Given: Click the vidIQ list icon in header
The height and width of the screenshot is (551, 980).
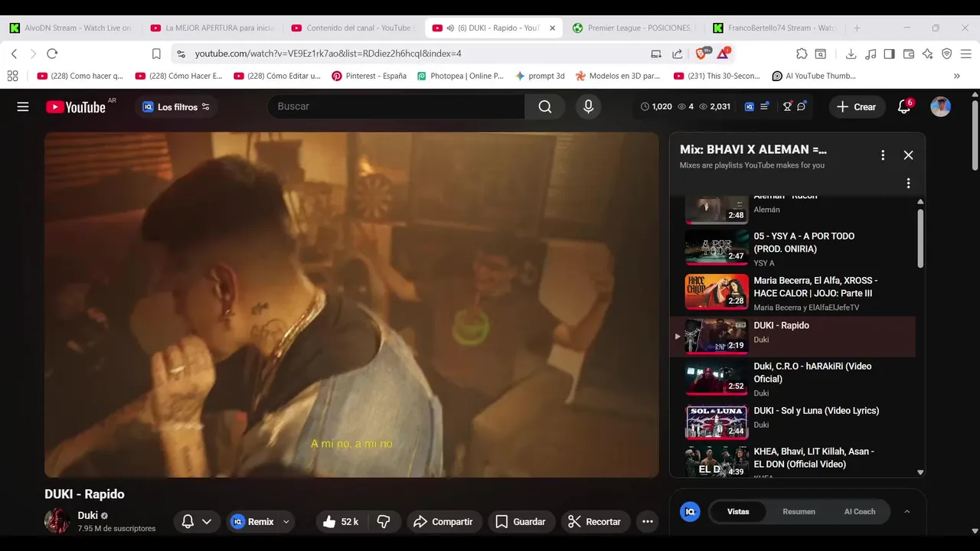Looking at the screenshot, I should 764,106.
